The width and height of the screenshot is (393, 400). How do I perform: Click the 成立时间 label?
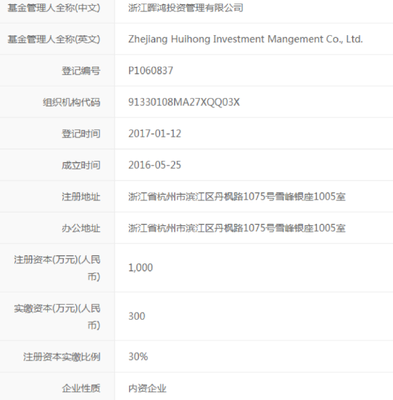pos(81,165)
